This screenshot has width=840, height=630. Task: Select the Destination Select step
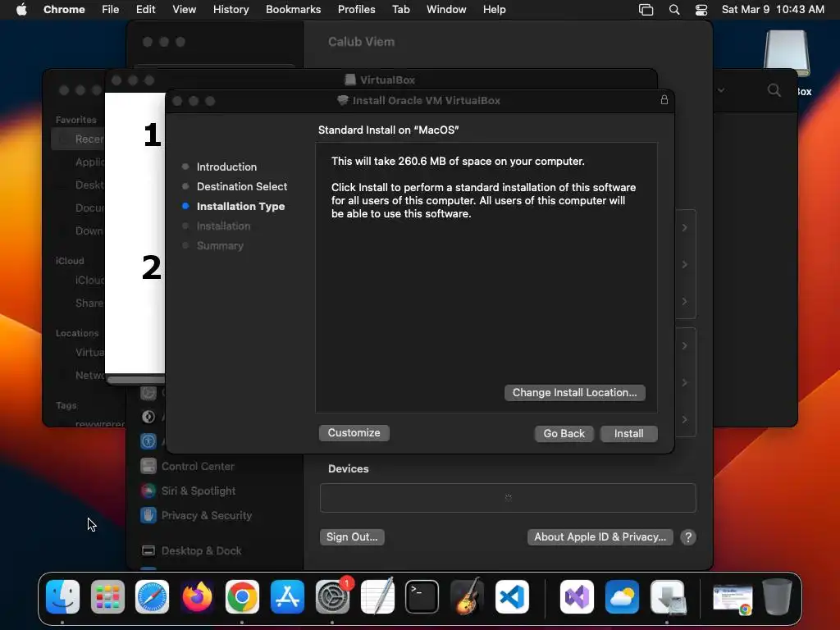[x=242, y=186]
